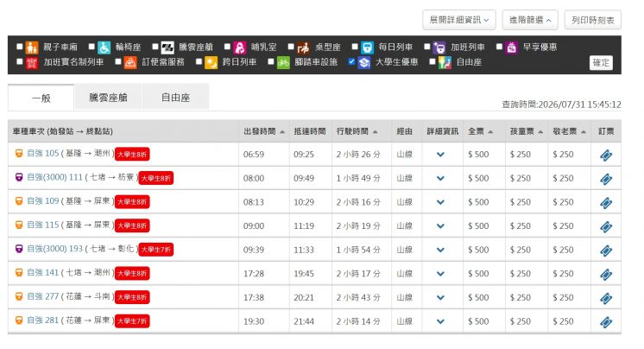Open the 展開詳細資訊 dropdown

click(458, 20)
